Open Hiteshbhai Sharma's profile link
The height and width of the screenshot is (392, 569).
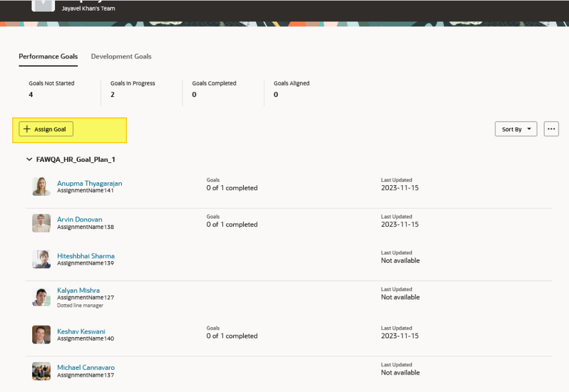(85, 256)
